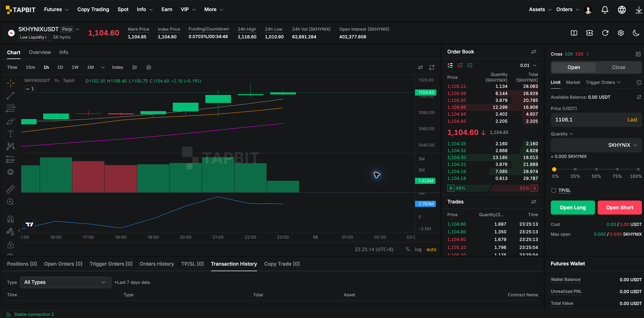Open order type info icon
Image resolution: width=644 pixels, height=318 pixels.
pos(639,83)
